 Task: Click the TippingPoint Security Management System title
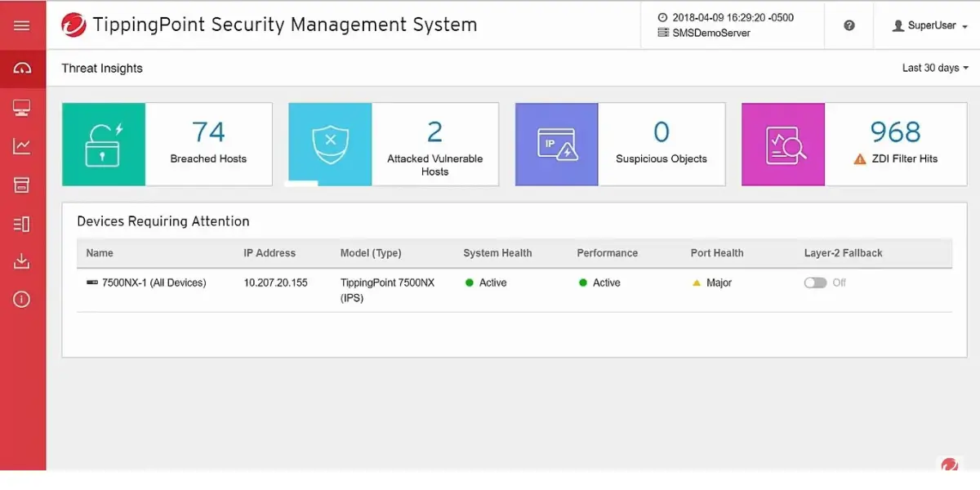pyautogui.click(x=285, y=24)
